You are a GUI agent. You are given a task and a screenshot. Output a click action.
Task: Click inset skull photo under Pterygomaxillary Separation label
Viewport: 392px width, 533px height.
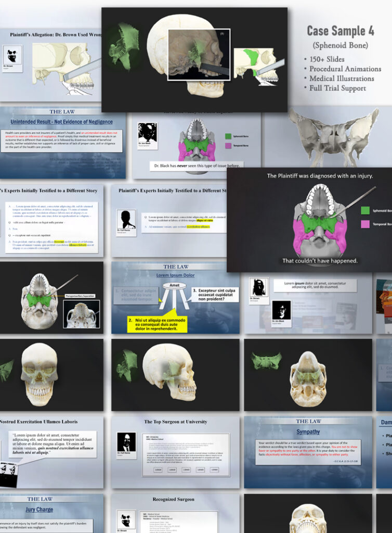coord(82,314)
